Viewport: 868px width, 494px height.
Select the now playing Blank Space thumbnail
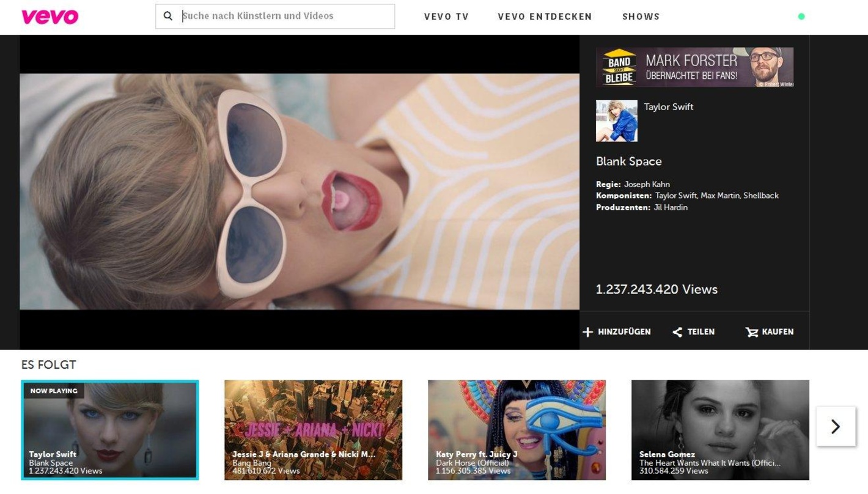pyautogui.click(x=110, y=430)
